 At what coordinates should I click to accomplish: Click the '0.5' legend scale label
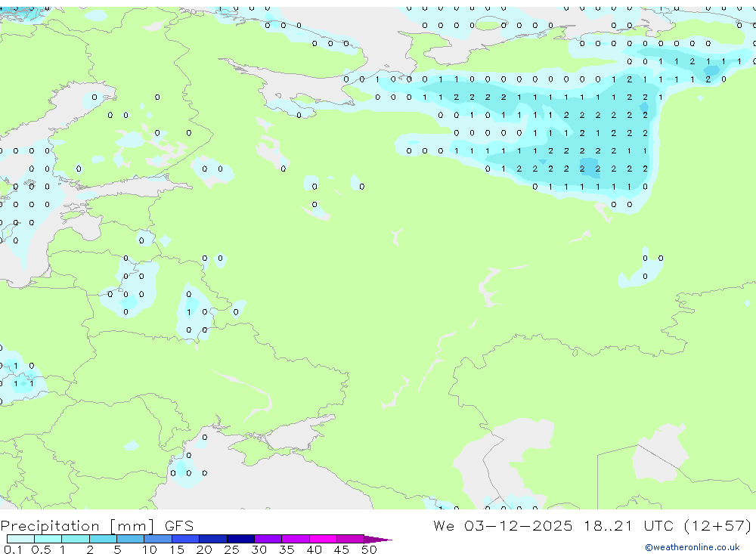(x=41, y=549)
